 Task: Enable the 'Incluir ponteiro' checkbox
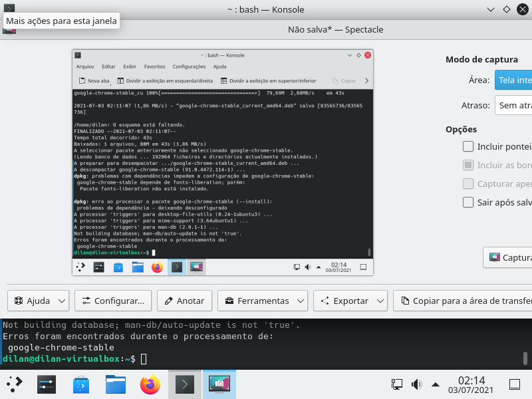pyautogui.click(x=468, y=146)
